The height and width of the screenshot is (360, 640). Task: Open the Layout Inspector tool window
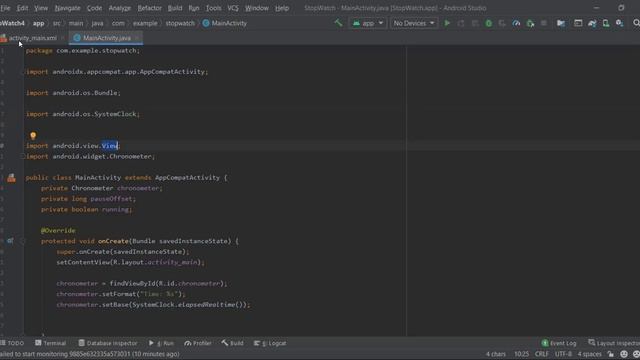tap(614, 343)
